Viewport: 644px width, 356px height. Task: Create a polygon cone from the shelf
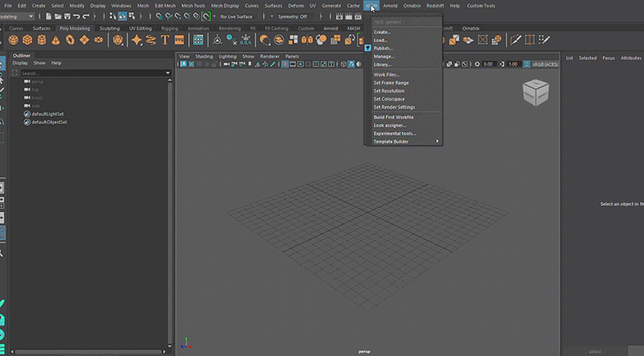point(55,40)
